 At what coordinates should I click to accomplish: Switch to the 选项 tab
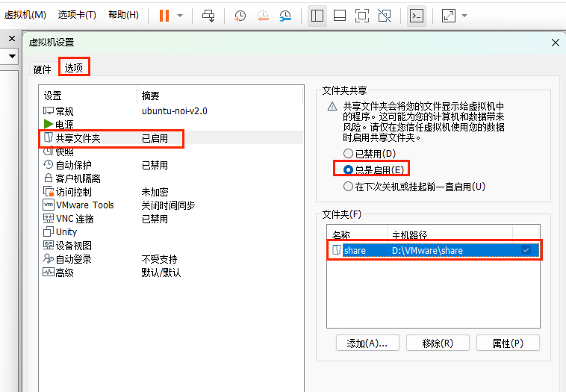pos(74,67)
